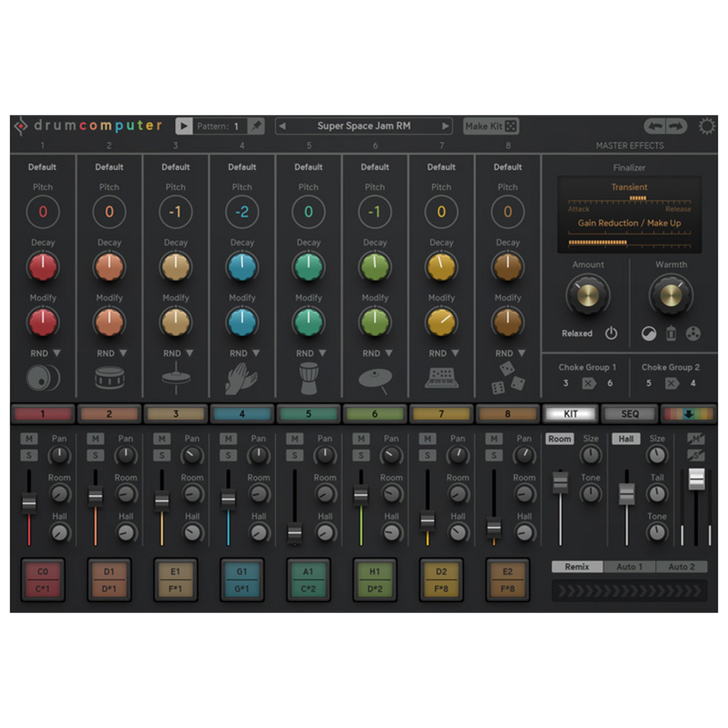
Task: Open channel 5 RND dropdown arrow
Action: click(322, 353)
